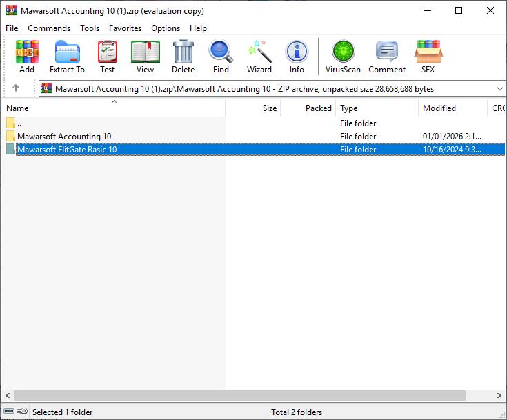This screenshot has width=507, height=420.
Task: Open the Favorites menu
Action: point(125,28)
